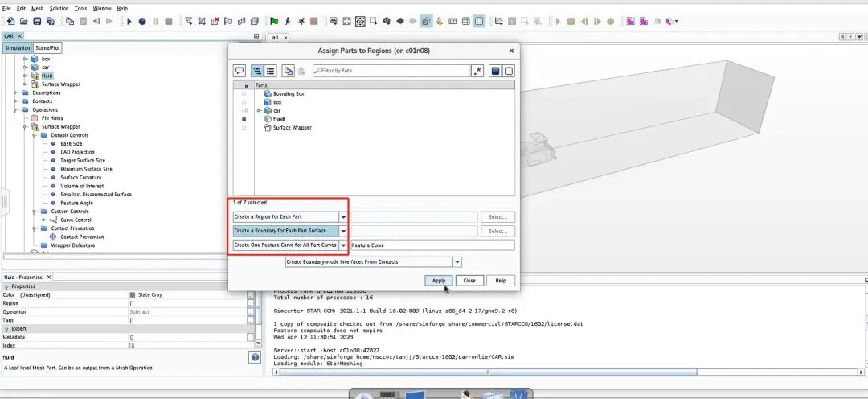Uncheck the fluid part checkbox

[x=244, y=119]
